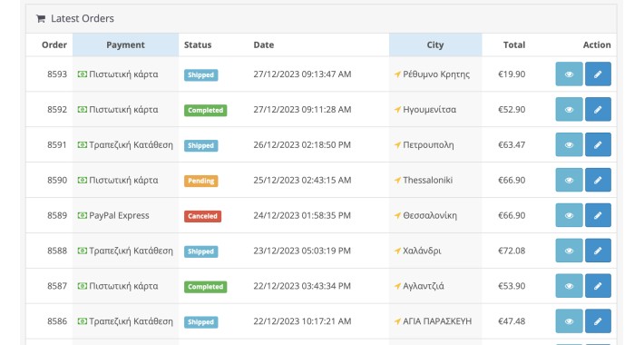Click order number 8590
644x345 pixels.
57,180
